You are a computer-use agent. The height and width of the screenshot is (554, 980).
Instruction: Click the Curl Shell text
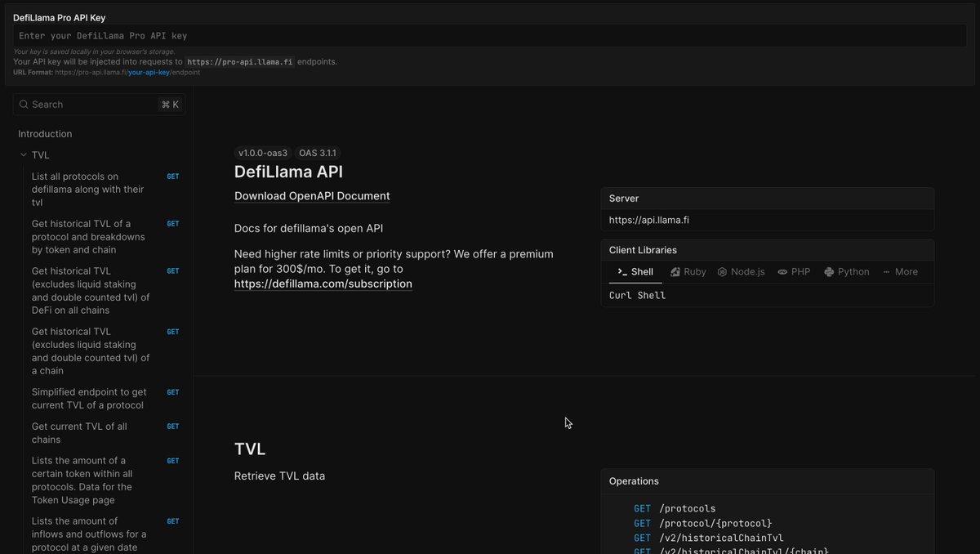tap(637, 296)
